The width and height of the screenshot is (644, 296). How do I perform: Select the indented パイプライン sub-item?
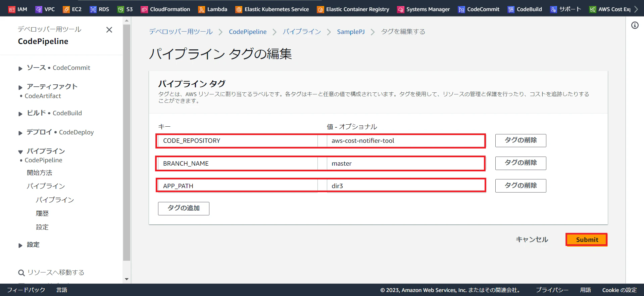pyautogui.click(x=55, y=200)
